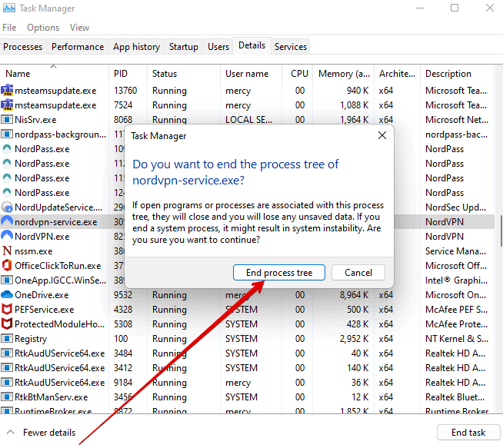Close the end process tree dialog

[x=382, y=135]
